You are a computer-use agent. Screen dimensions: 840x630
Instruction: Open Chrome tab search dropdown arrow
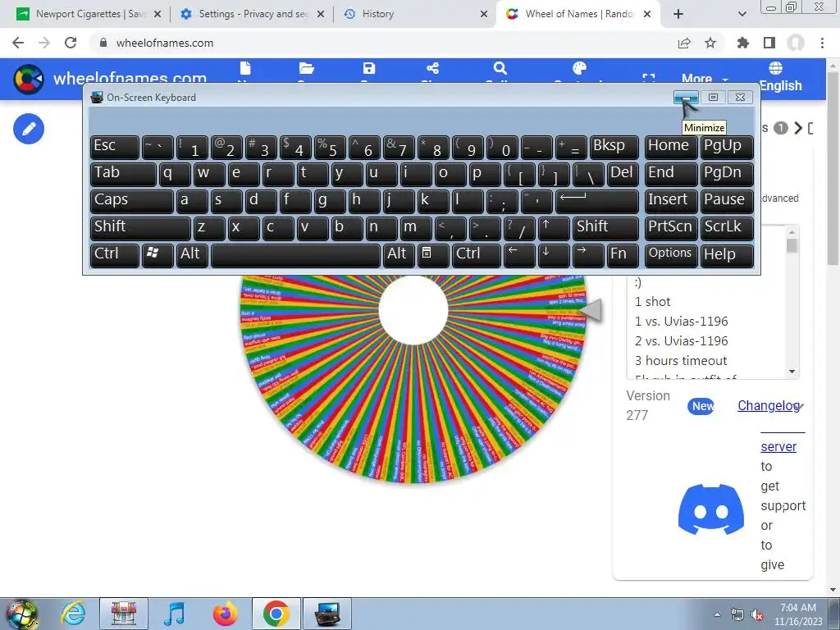[x=742, y=14]
